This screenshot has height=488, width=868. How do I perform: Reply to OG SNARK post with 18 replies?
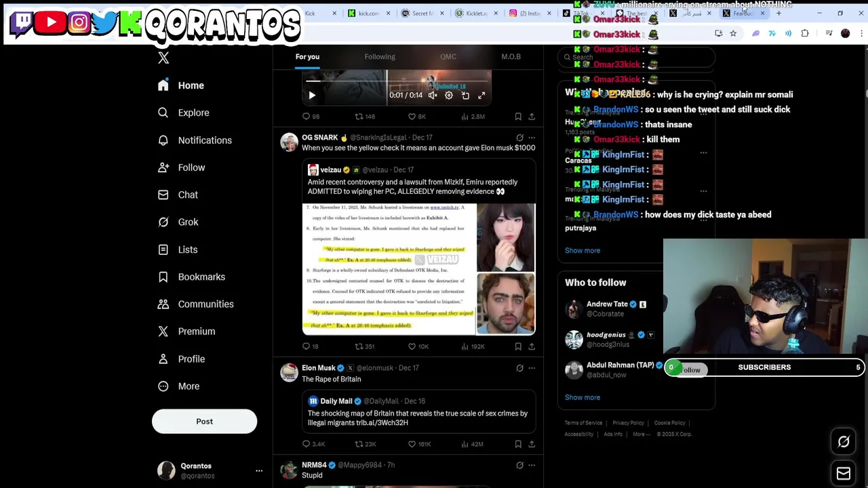pyautogui.click(x=311, y=346)
